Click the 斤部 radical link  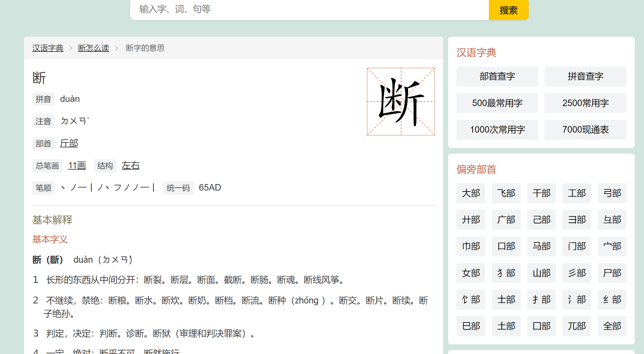69,143
